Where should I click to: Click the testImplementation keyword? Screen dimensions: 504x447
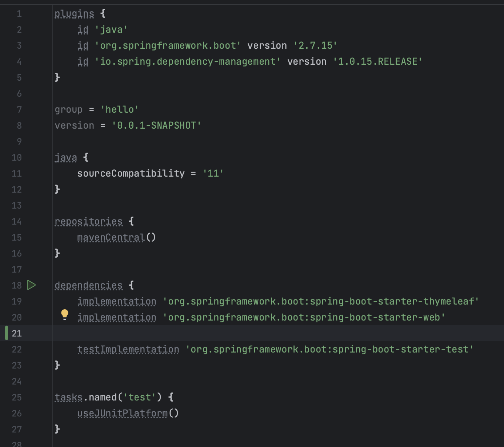128,349
